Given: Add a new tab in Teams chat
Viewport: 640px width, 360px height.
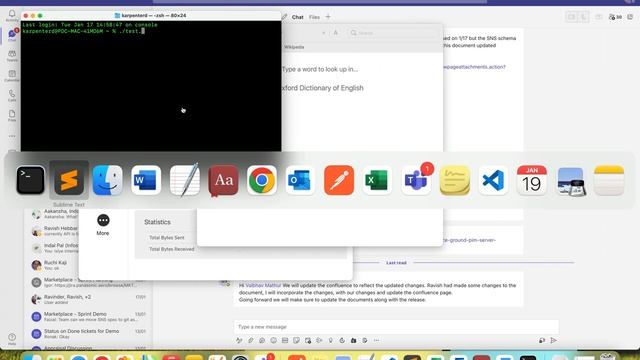Looking at the screenshot, I should point(328,17).
